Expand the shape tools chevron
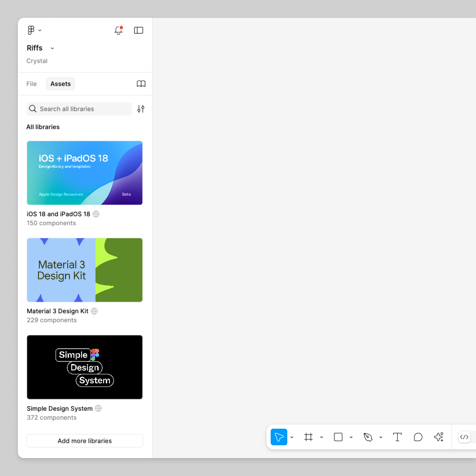The image size is (476, 476). (351, 437)
